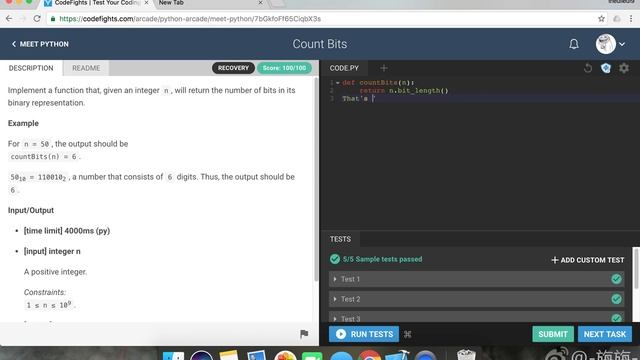Add a new file with the plus icon

[383, 68]
